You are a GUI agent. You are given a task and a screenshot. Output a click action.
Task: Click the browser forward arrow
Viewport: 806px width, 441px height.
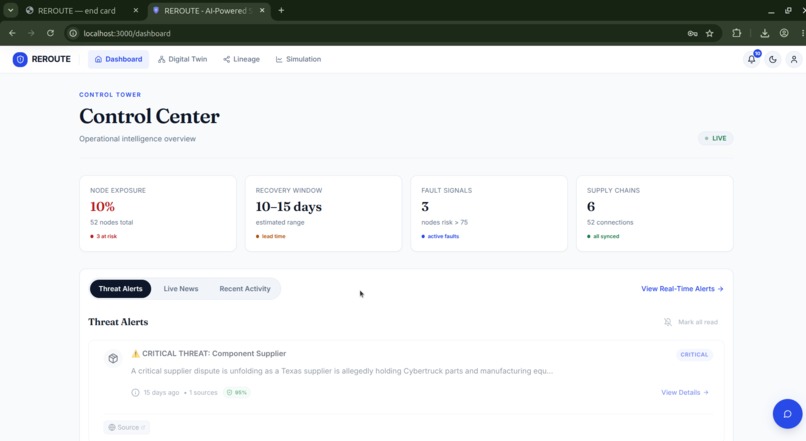[x=31, y=33]
